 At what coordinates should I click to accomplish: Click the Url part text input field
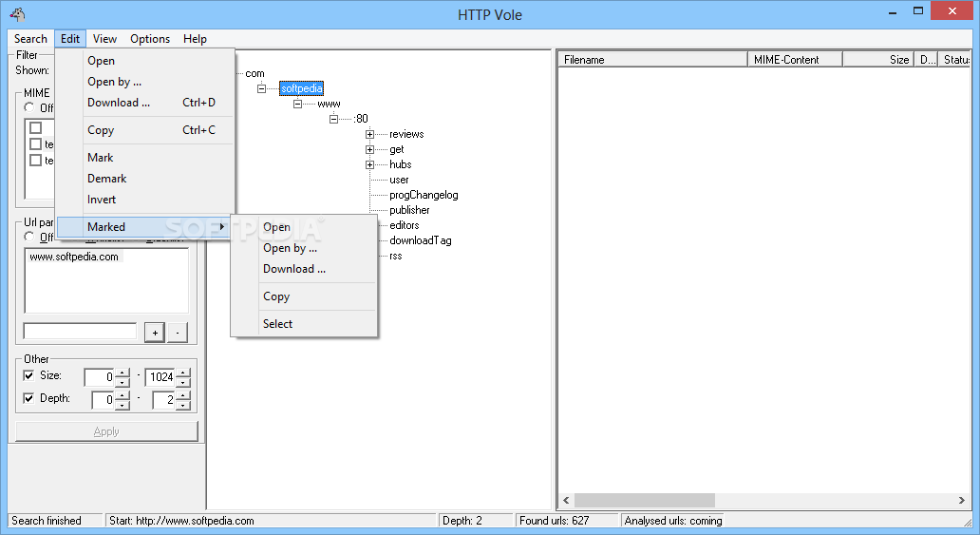(x=80, y=331)
